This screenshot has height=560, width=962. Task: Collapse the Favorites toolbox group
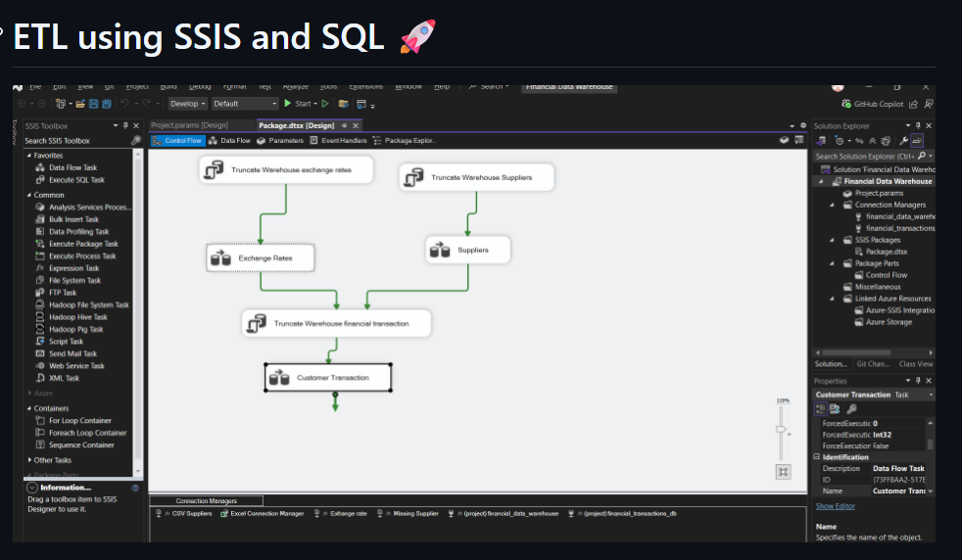28,156
